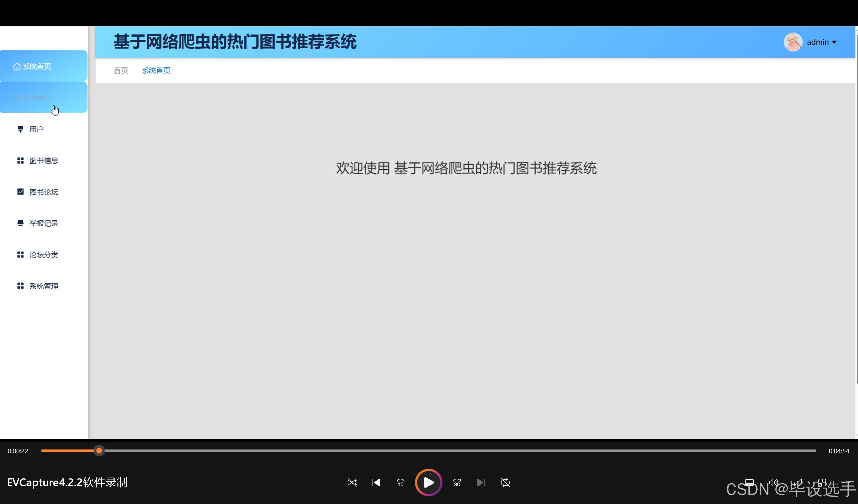This screenshot has width=858, height=504.
Task: Click the fullscreen expand arrows icon
Action: coord(798,482)
